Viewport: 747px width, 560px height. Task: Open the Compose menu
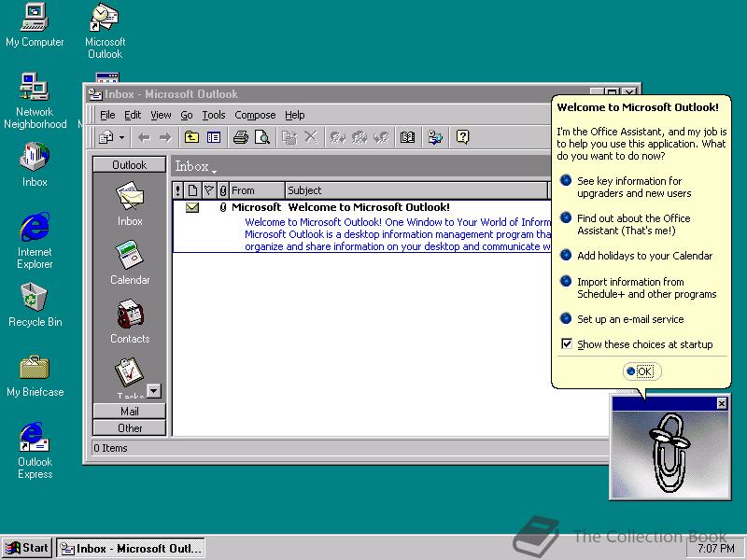point(255,115)
